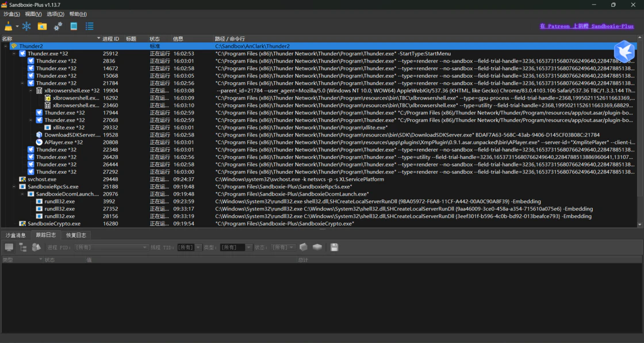Screen dimensions: 644x343
Task: Click the blue list icon in toolbar
Action: point(89,26)
